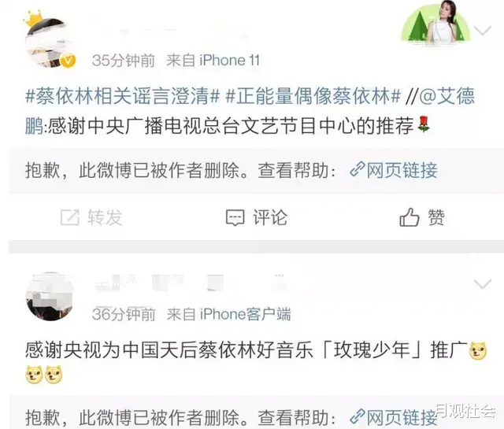This screenshot has width=504, height=429.
Task: Tap the thumbs-up like (赞) icon
Action: [409, 217]
